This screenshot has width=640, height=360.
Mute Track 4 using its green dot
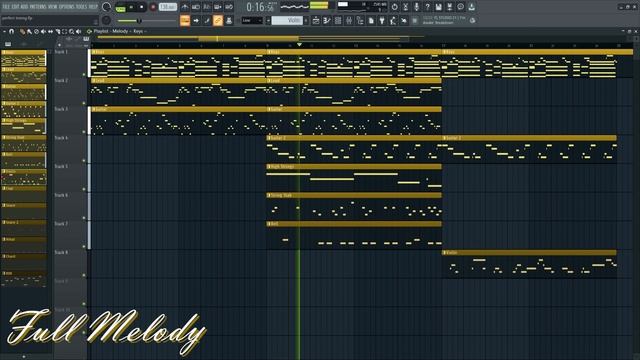click(84, 160)
